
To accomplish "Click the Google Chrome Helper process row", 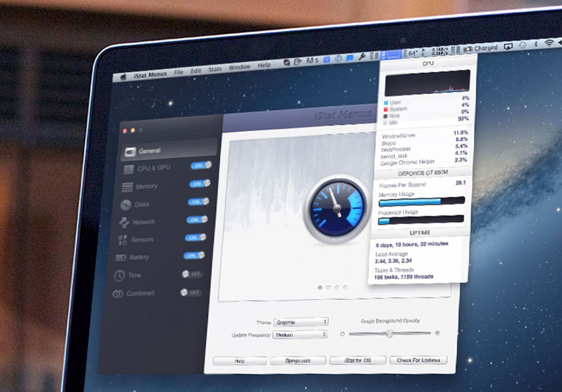I will 423,161.
